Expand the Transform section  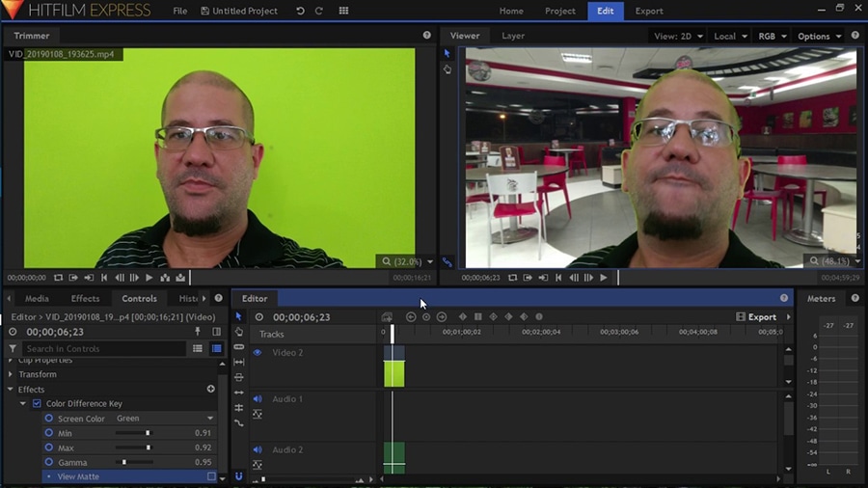tap(12, 374)
